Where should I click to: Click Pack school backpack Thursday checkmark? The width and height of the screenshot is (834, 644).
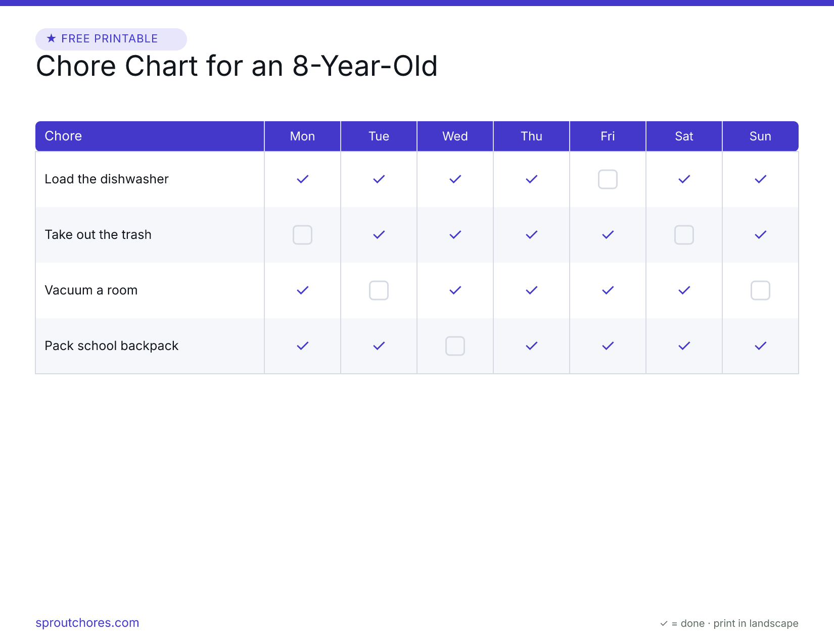coord(531,346)
